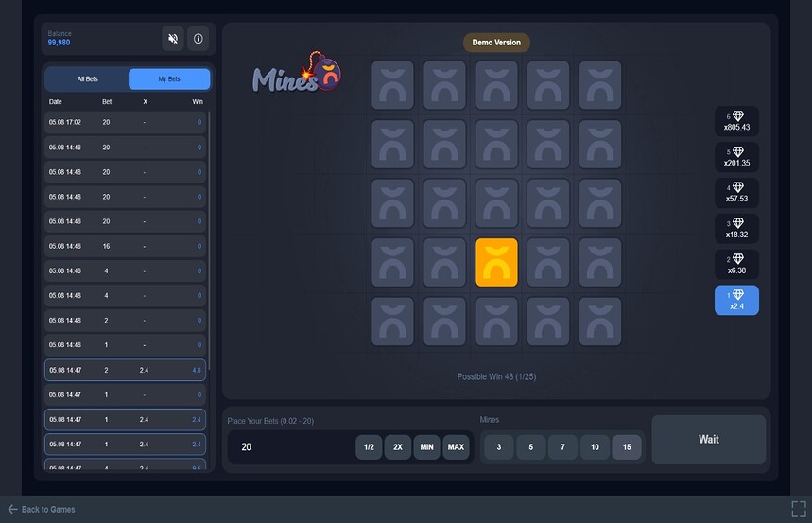Choose 3 mines
Image resolution: width=812 pixels, height=523 pixels.
point(499,446)
